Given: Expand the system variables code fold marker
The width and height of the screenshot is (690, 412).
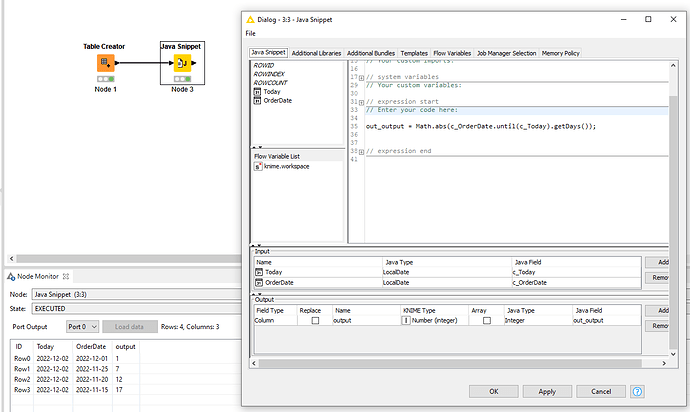Looking at the screenshot, I should pyautogui.click(x=361, y=77).
